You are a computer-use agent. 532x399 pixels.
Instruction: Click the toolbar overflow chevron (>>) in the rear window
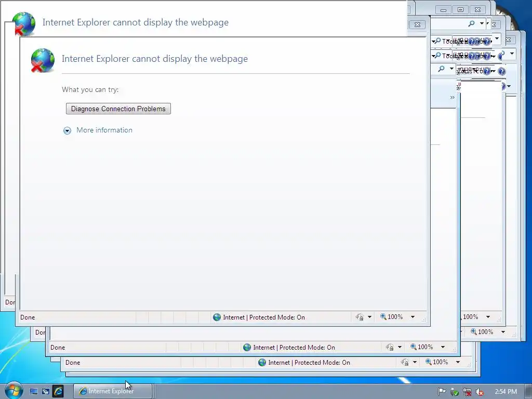[x=453, y=97]
